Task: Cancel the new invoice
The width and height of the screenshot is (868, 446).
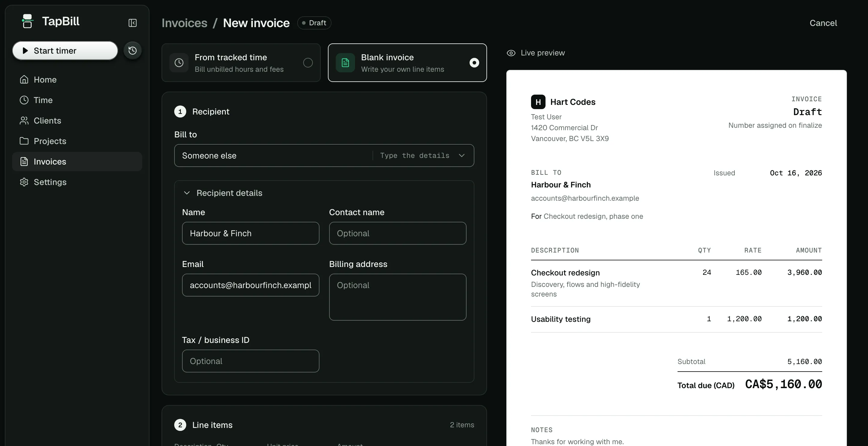Action: tap(823, 23)
